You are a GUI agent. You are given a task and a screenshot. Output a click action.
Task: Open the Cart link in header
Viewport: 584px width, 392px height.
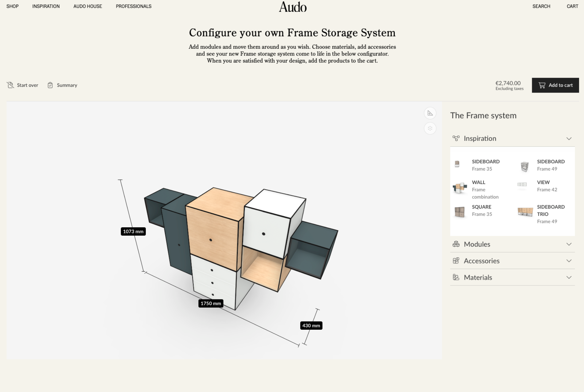pyautogui.click(x=572, y=6)
